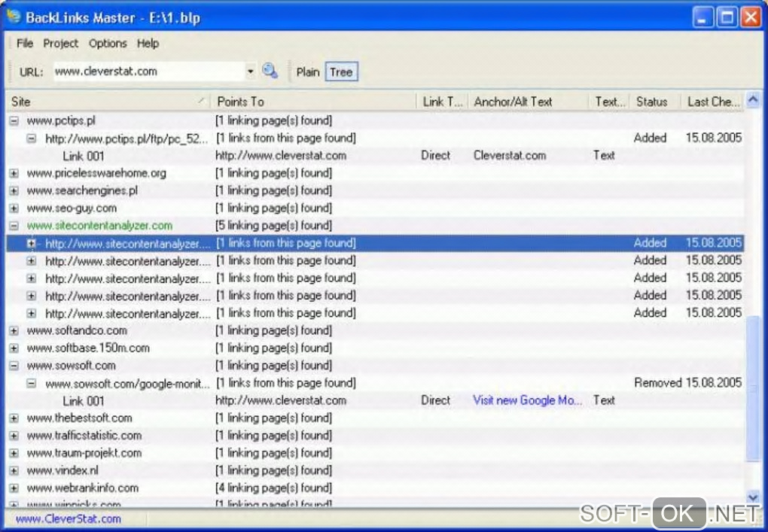Image resolution: width=768 pixels, height=532 pixels.
Task: Click '[4 linking page(s) found]' cell
Action: tap(273, 488)
